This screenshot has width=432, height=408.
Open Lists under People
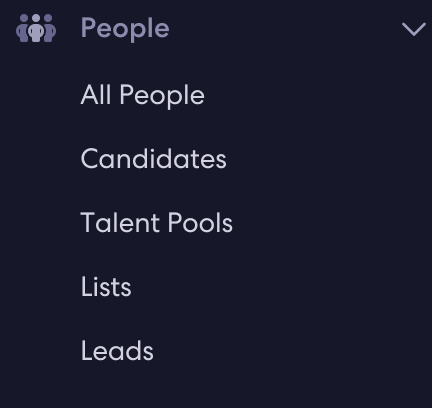point(106,287)
